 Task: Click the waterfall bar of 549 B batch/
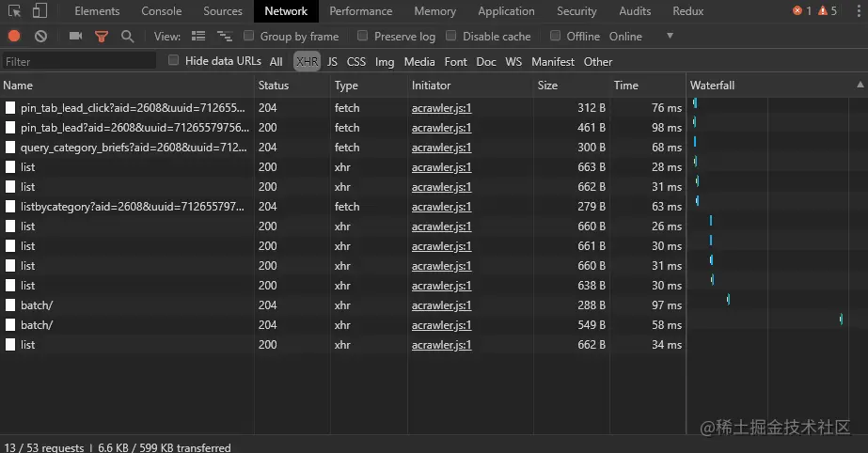(x=841, y=319)
